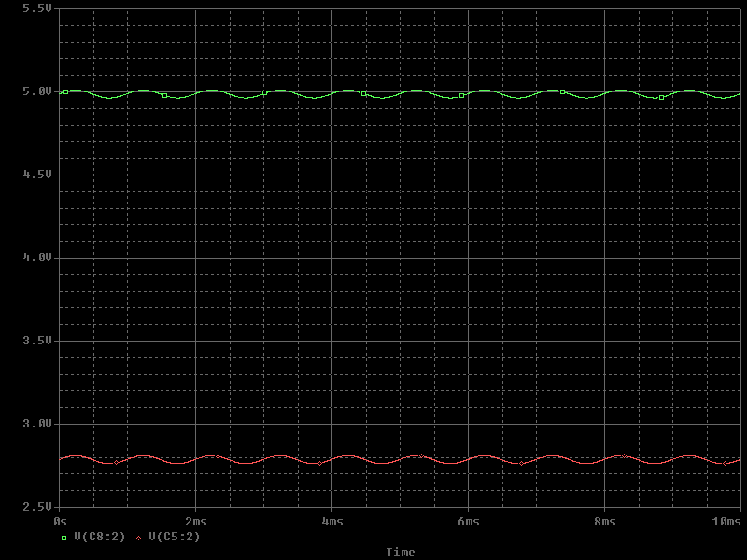Click the 0s x-axis label
Image resolution: width=747 pixels, height=560 pixels.
(60, 522)
